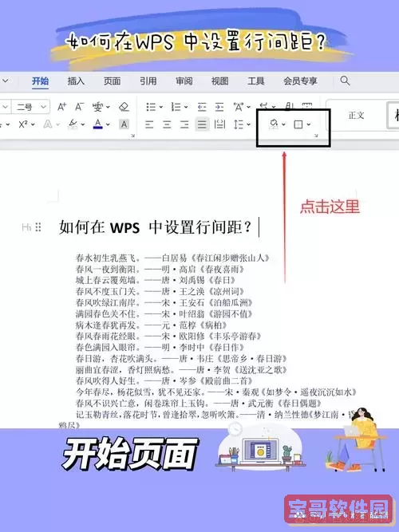This screenshot has width=399, height=532.
Task: Insert a bulleted list
Action: (151, 107)
